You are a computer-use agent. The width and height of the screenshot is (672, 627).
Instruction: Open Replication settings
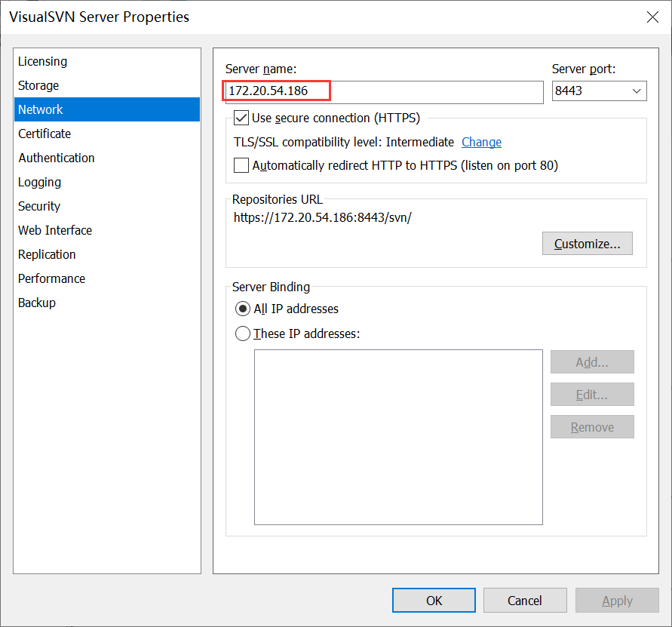[x=106, y=254]
